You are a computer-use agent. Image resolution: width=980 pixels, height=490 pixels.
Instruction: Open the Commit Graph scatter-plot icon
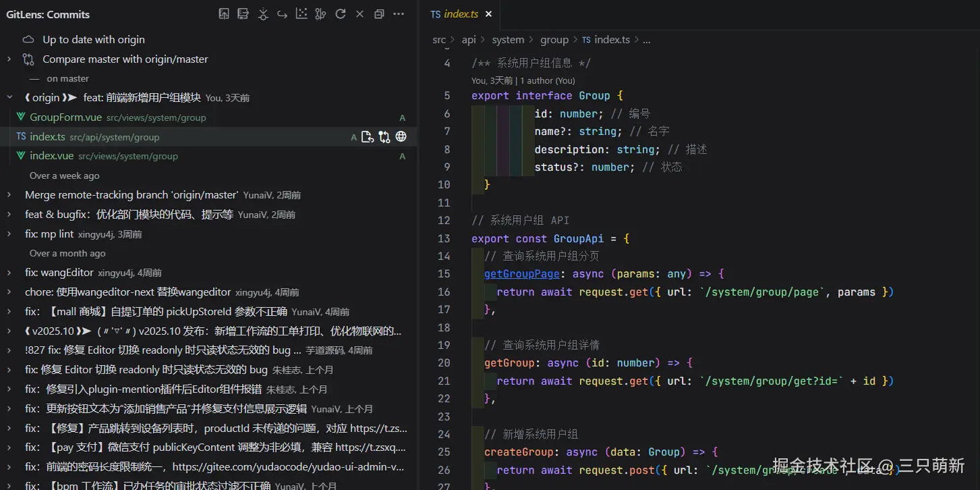[301, 14]
